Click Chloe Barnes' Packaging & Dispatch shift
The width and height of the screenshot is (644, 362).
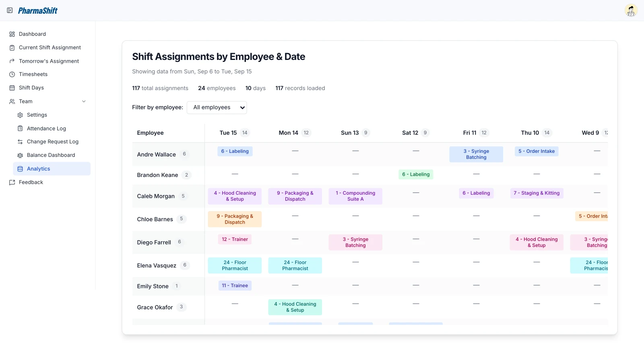pos(235,219)
